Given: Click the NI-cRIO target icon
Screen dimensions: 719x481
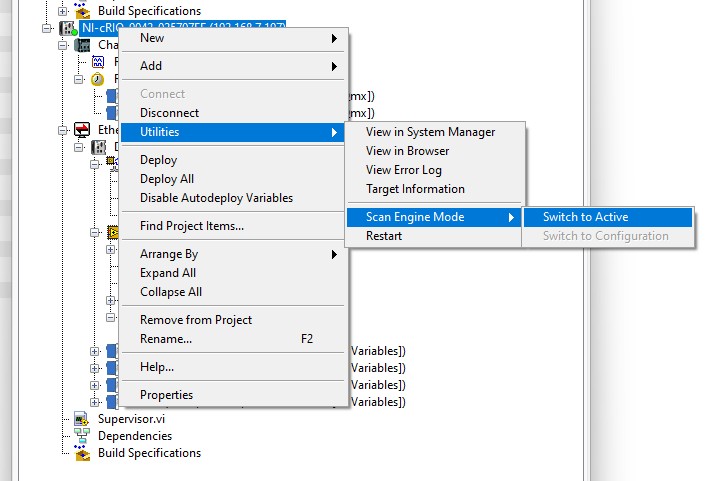Looking at the screenshot, I should tap(68, 28).
